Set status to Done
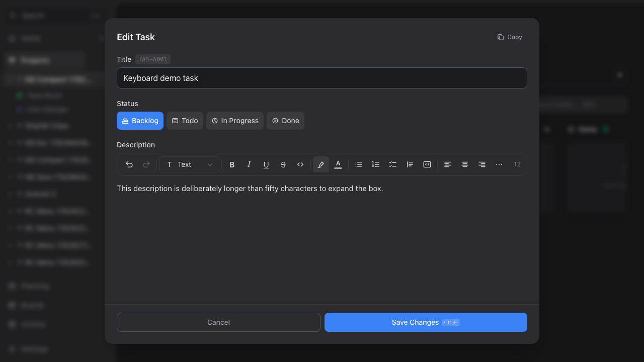 (285, 121)
